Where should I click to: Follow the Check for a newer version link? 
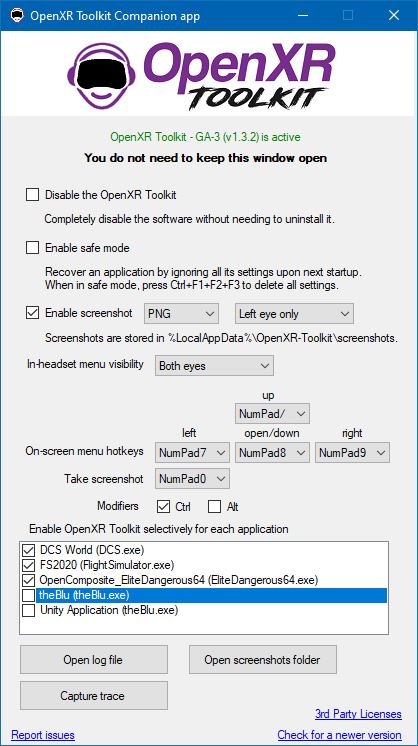point(339,735)
